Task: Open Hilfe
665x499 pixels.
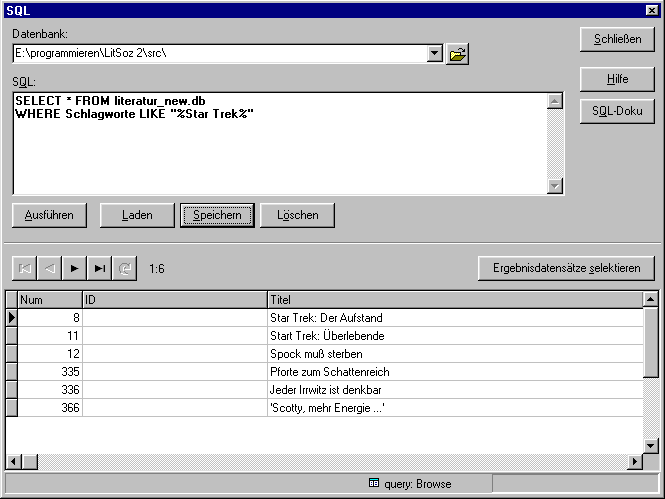Action: (617, 79)
